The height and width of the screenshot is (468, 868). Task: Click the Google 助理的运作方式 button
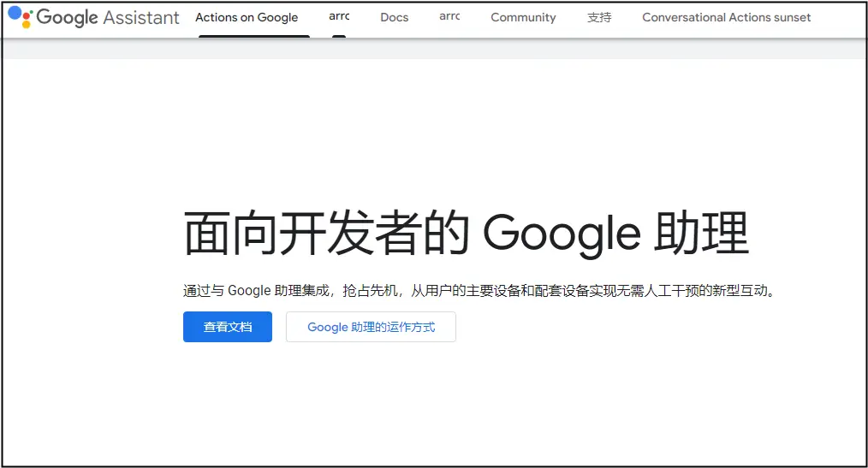tap(371, 327)
